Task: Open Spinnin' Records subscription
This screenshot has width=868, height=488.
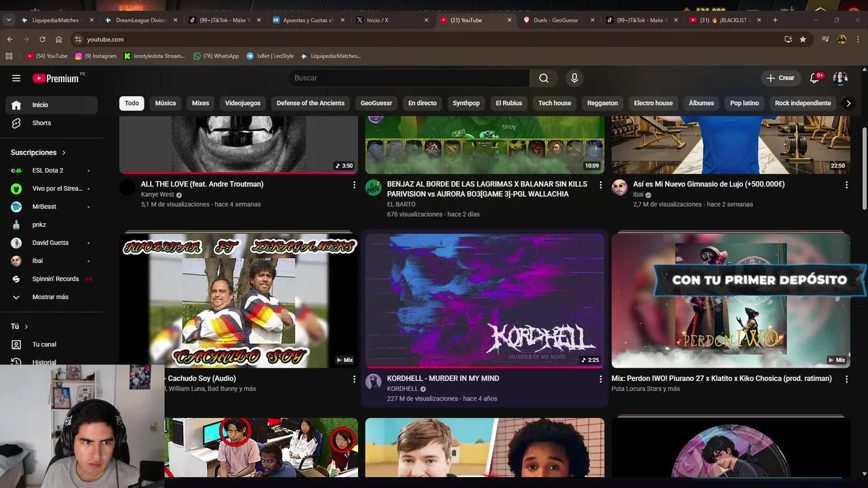Action: (x=53, y=279)
